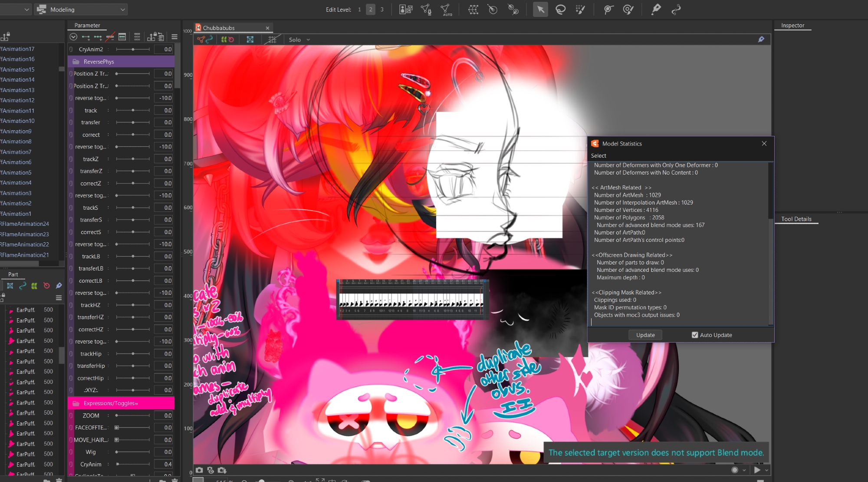
Task: Create a rotation deformer
Action: coord(493,10)
